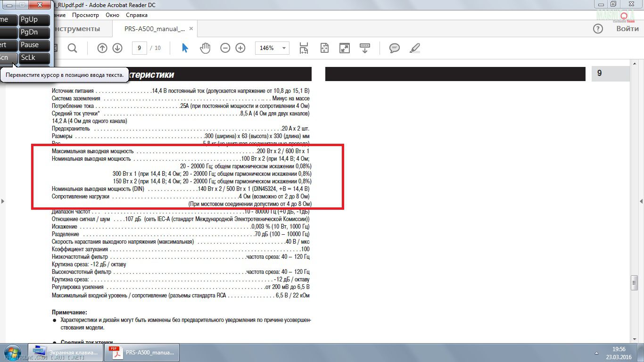The width and height of the screenshot is (644, 362).
Task: Click 'Регулировка усиления' line
Action: coord(181,287)
